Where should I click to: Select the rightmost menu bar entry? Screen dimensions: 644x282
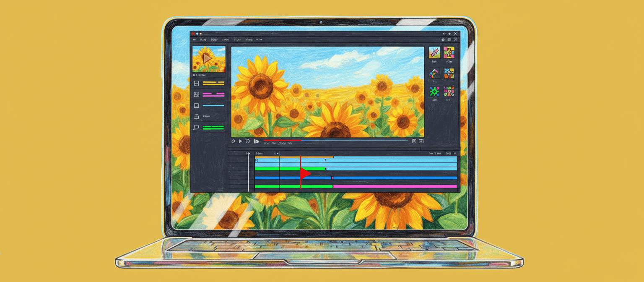click(x=259, y=39)
